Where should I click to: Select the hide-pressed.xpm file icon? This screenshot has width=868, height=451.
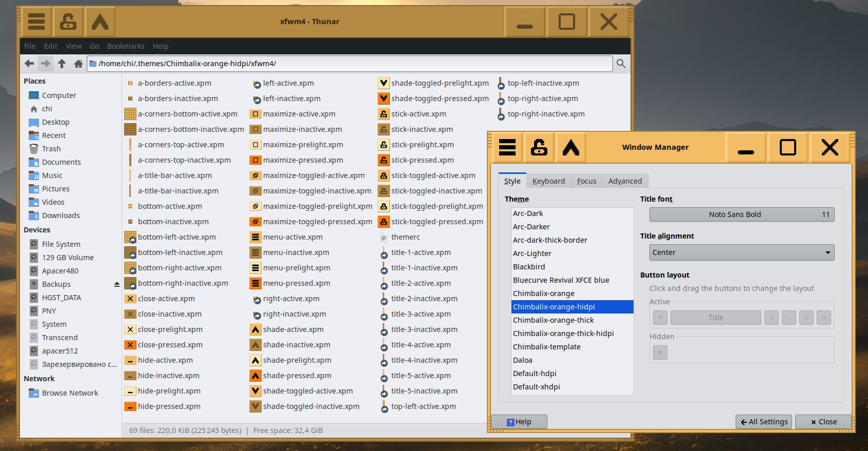click(130, 406)
